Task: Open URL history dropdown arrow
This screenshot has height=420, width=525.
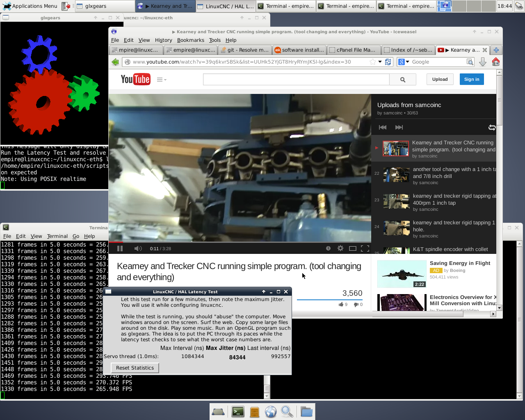Action: pyautogui.click(x=380, y=62)
